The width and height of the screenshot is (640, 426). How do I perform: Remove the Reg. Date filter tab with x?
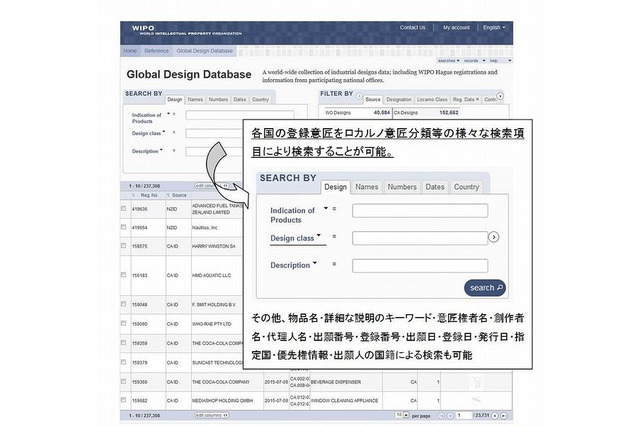coord(477,99)
